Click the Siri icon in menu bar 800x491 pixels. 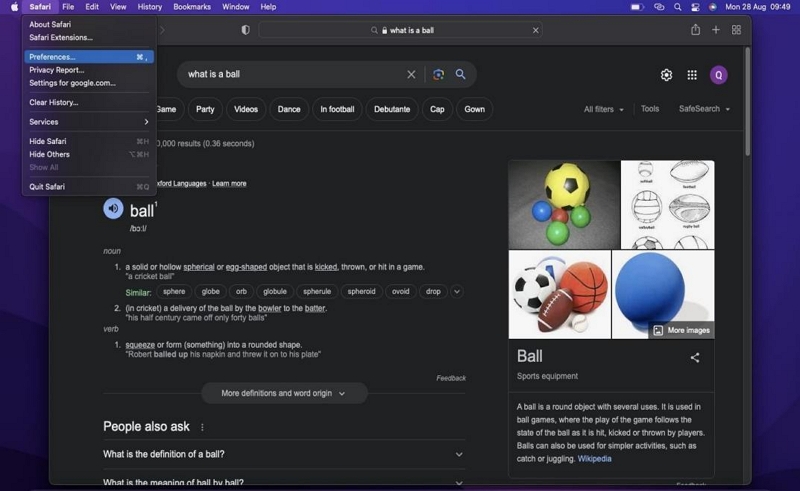click(x=713, y=7)
